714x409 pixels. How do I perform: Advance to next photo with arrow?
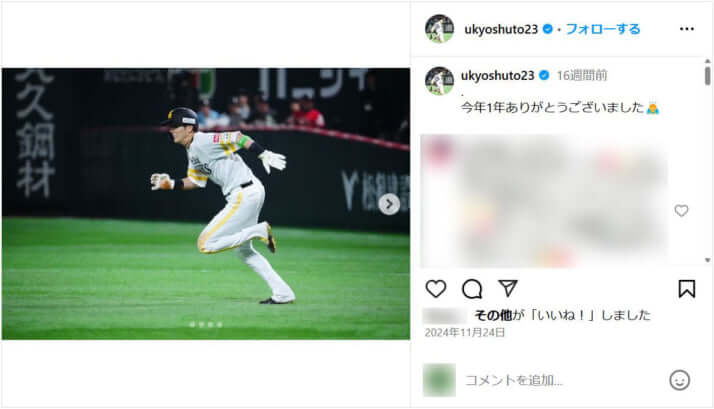[x=389, y=204]
